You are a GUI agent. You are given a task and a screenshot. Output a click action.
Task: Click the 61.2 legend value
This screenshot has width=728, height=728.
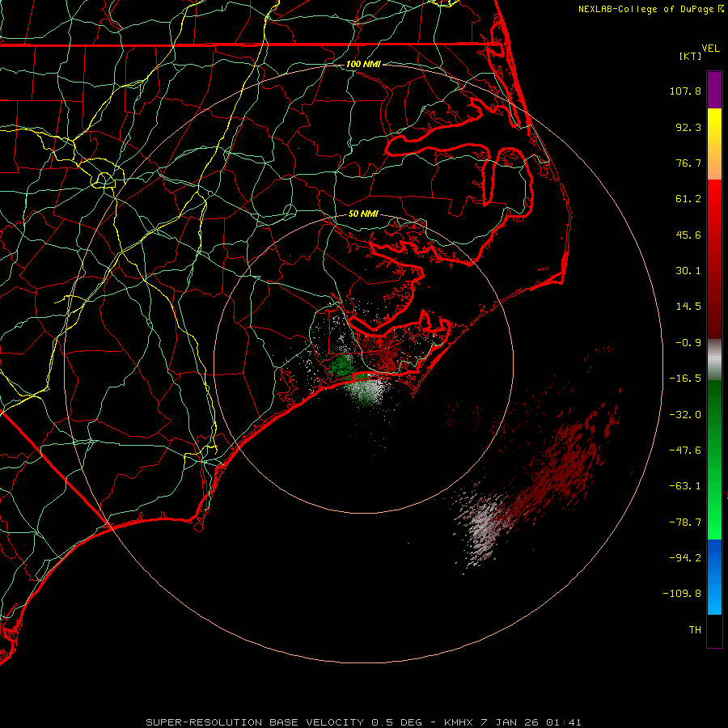click(x=688, y=199)
